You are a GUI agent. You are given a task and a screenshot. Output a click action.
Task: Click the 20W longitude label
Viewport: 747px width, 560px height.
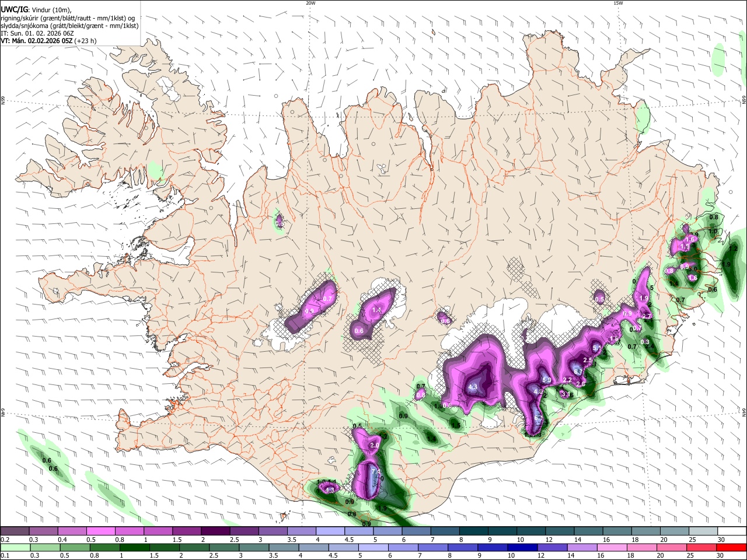click(x=310, y=3)
